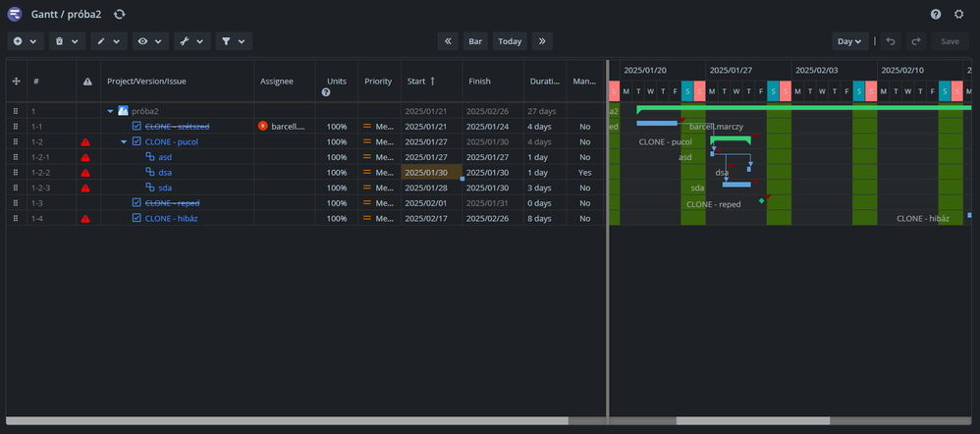This screenshot has height=434, width=980.
Task: Click the task checkbox icon of CLONE - reped
Action: 136,202
